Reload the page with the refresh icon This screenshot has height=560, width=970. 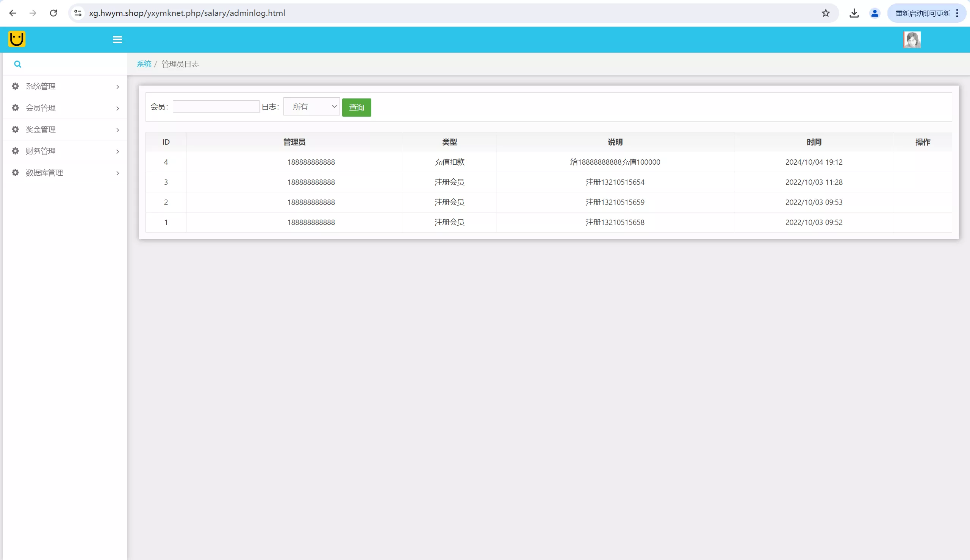(53, 13)
